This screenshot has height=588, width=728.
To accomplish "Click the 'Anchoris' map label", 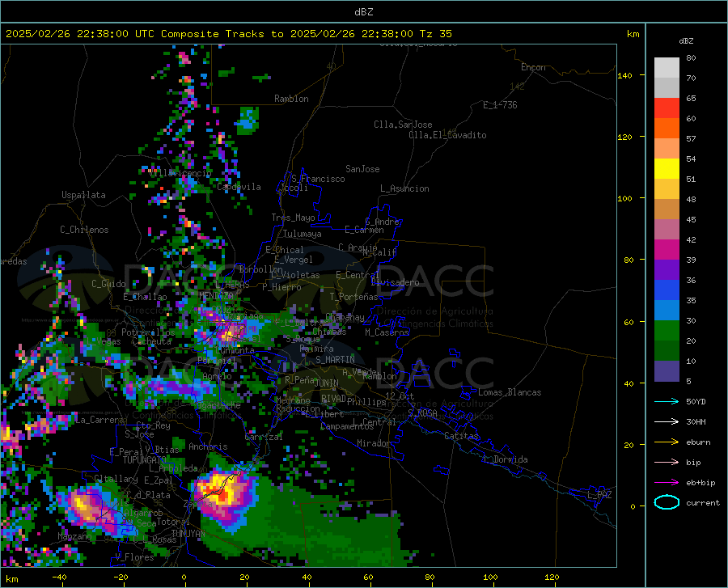I will click(208, 446).
